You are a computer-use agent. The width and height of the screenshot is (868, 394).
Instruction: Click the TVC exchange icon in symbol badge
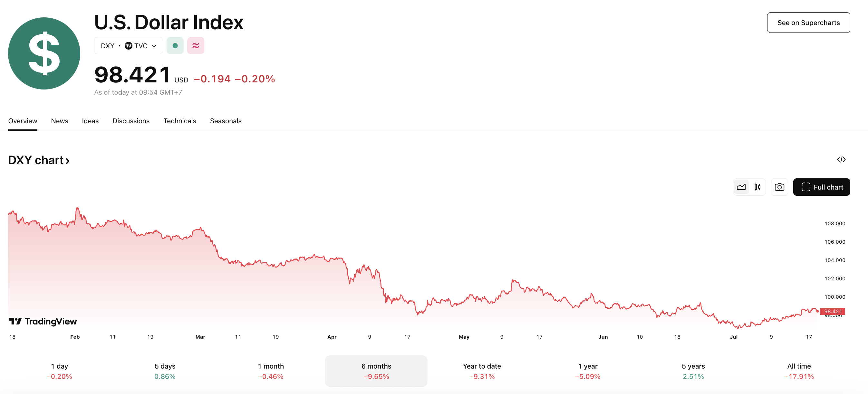click(129, 45)
